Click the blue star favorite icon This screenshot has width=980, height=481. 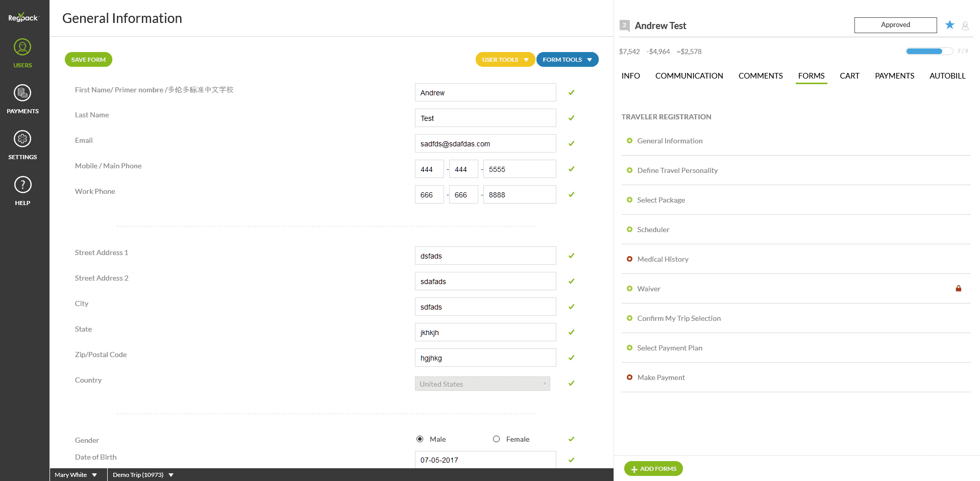coord(949,25)
